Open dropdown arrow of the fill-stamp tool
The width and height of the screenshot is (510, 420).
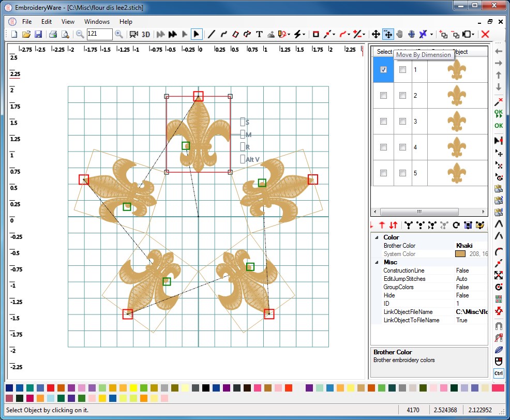coord(289,34)
